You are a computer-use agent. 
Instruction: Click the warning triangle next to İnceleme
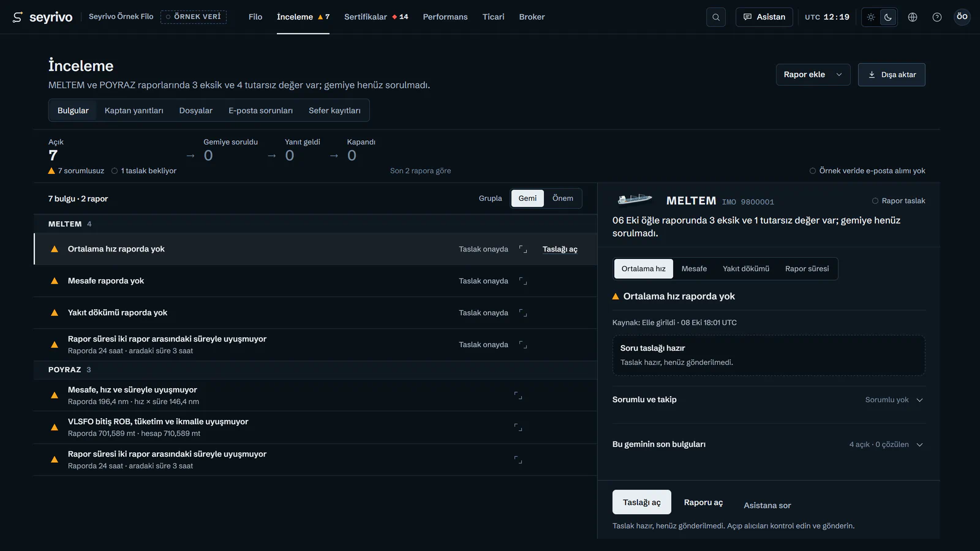[x=320, y=17]
